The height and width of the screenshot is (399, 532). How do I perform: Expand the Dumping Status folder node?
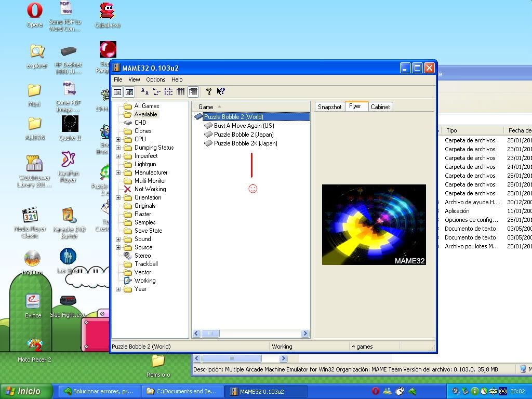coord(118,148)
